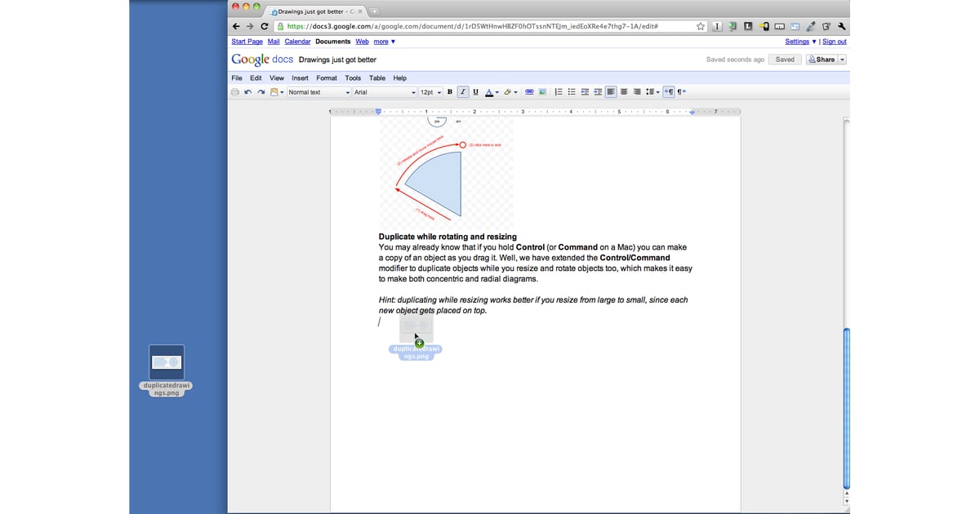Click the Undo icon in toolbar
Screen dimensions: 980x514
(x=248, y=92)
